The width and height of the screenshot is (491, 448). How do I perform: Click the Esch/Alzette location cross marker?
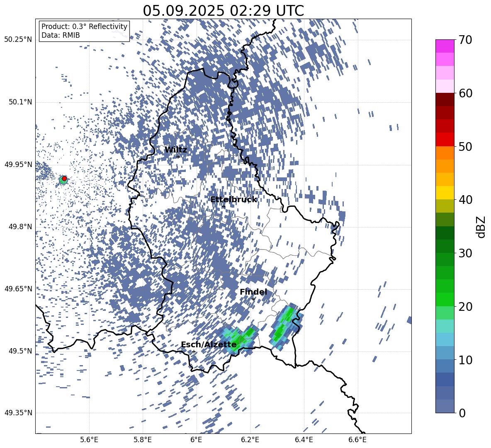194,351
